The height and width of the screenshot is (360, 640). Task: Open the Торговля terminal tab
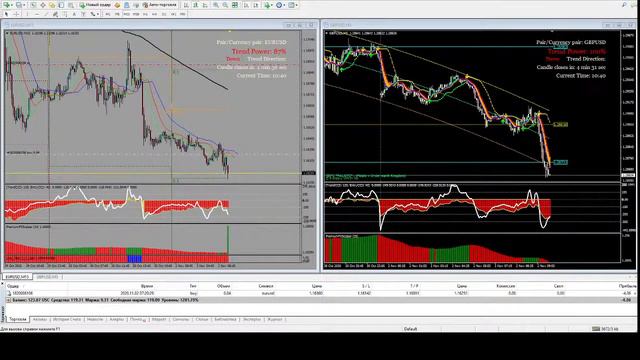[x=18, y=319]
